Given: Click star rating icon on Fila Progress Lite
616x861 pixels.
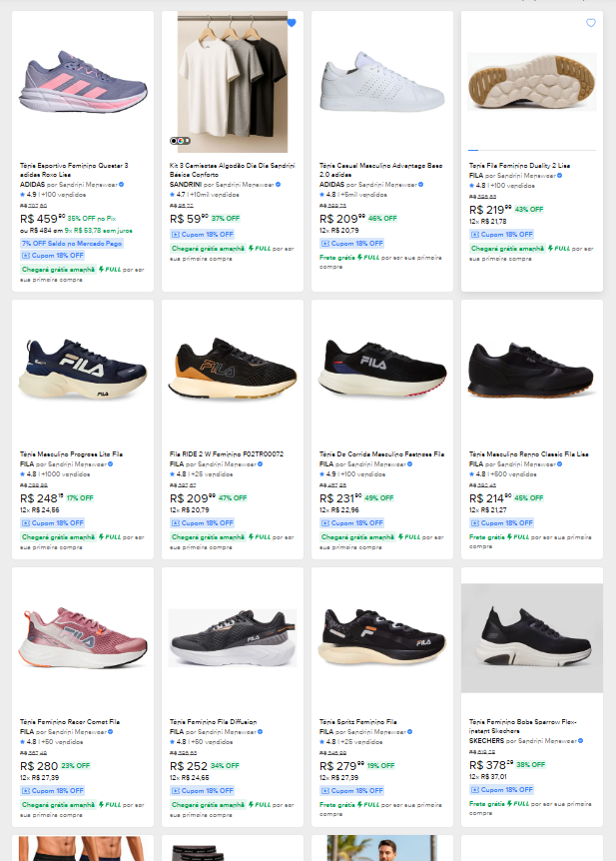Looking at the screenshot, I should [x=22, y=473].
